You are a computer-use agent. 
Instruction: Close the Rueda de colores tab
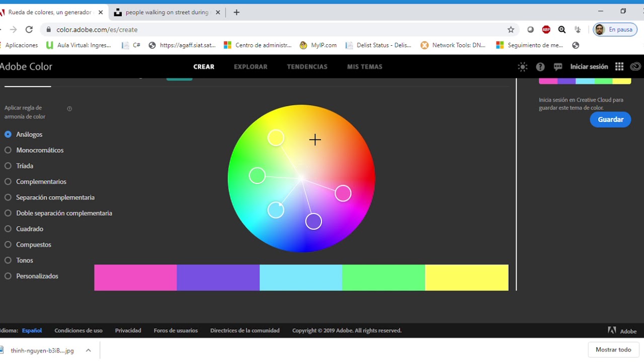(x=100, y=13)
